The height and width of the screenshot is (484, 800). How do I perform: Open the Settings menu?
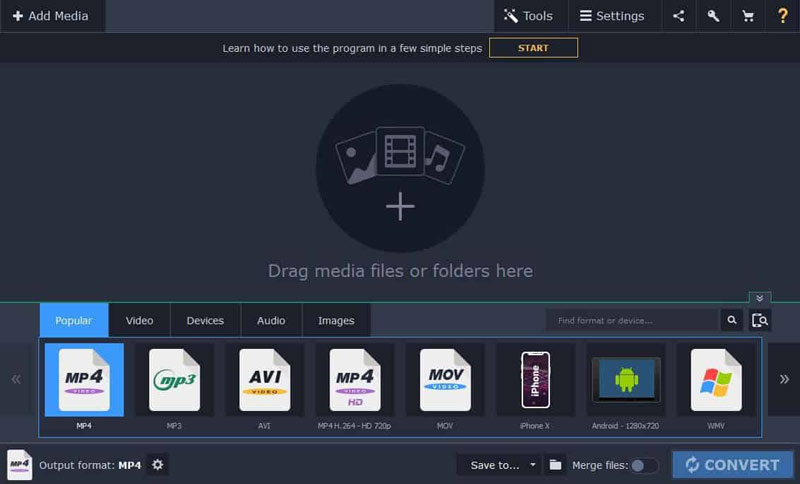[614, 16]
